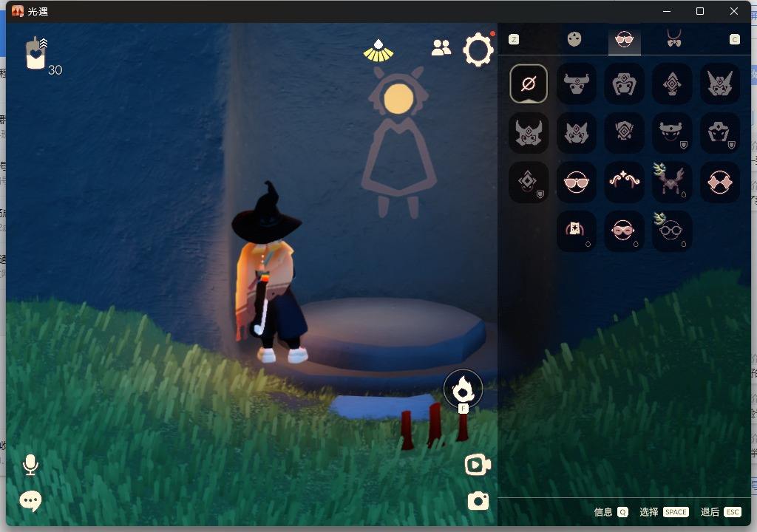The image size is (757, 532).
Task: Choose the diamond mask with shield badge
Action: 529,182
